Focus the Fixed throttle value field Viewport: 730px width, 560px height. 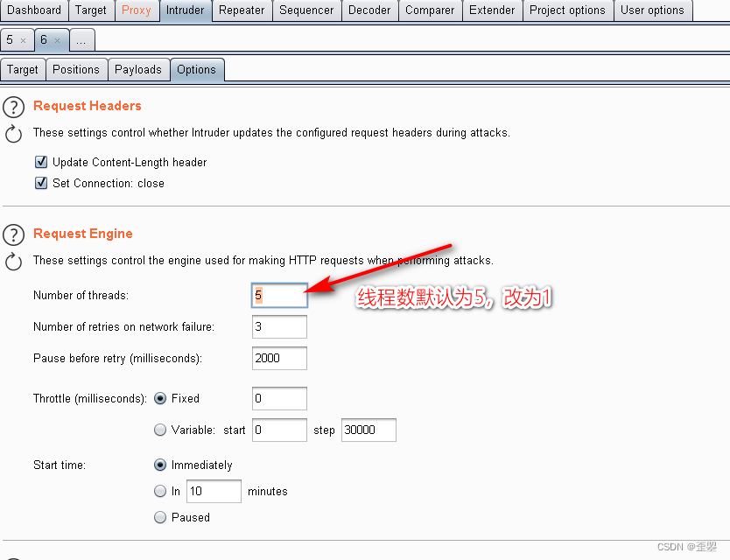point(279,398)
